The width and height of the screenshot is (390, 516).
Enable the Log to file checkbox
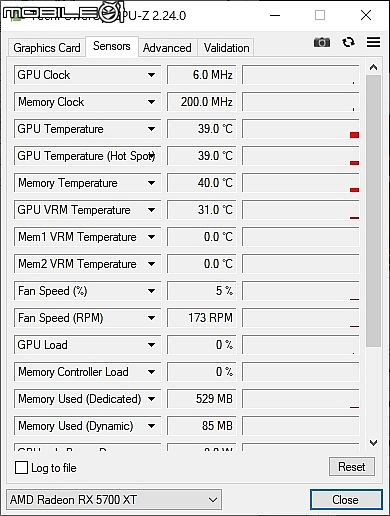[x=21, y=467]
